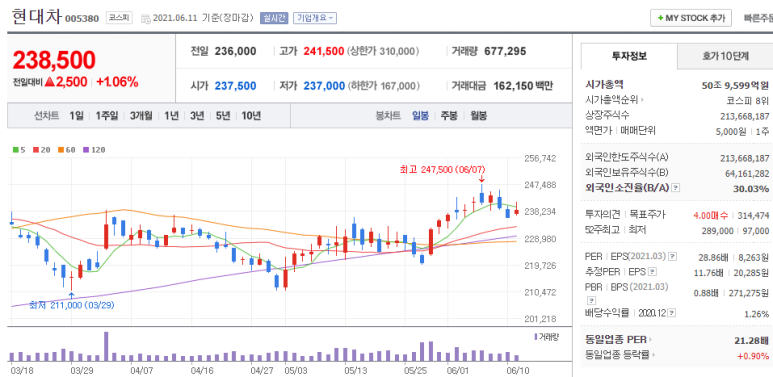This screenshot has height=377, width=773.
Task: Click the 코스피 market badge
Action: (119, 18)
